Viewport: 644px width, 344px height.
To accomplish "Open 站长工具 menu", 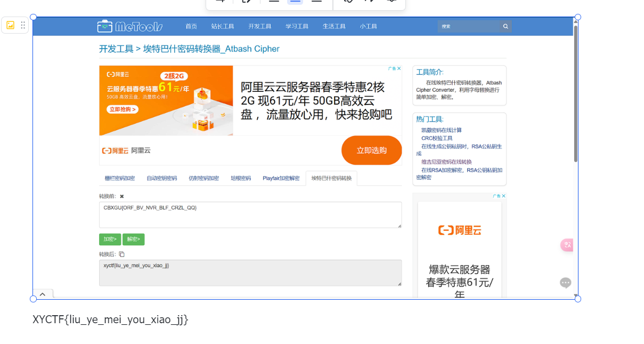I will (223, 26).
